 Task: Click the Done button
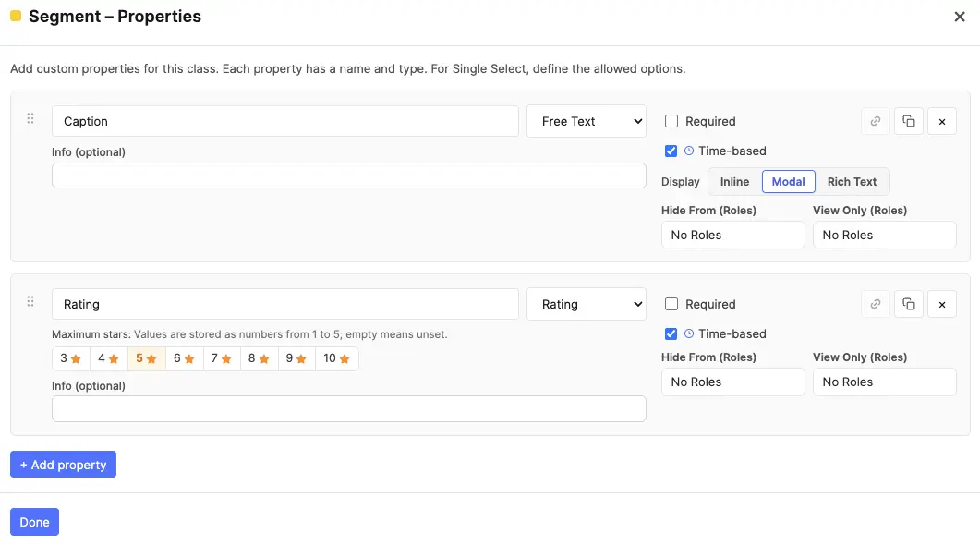(34, 522)
